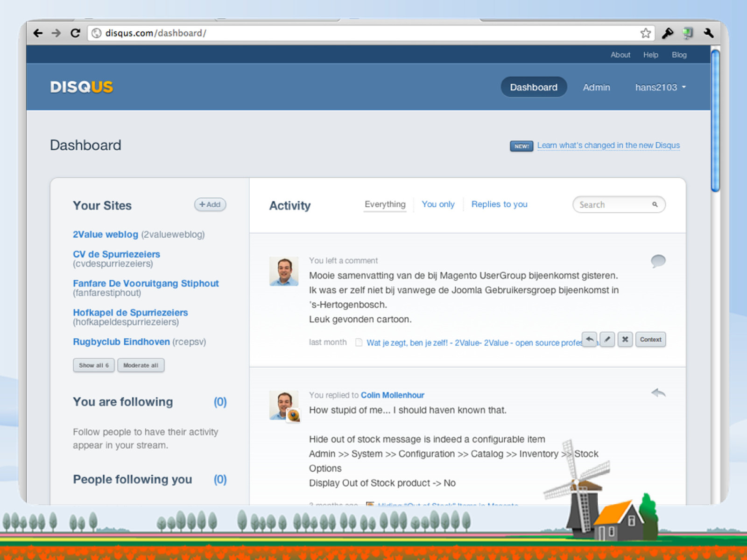Bookmark this page with the star icon
The height and width of the screenshot is (560, 747).
click(x=645, y=33)
